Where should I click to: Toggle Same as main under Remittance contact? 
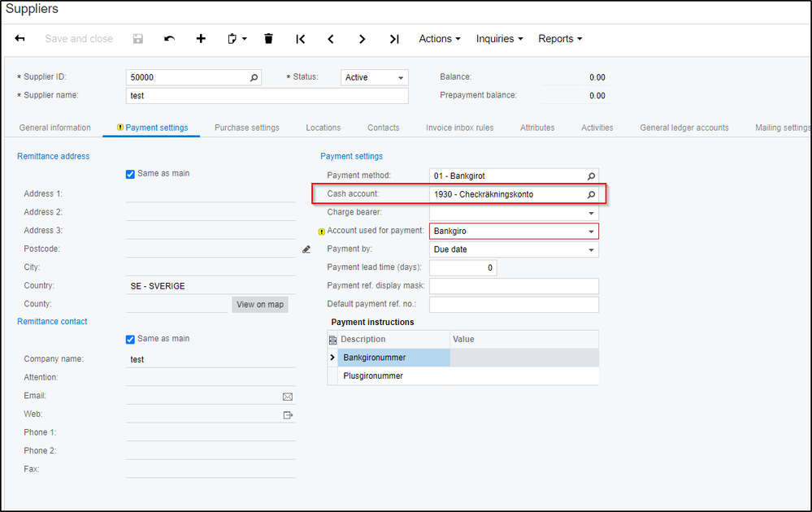coord(131,339)
